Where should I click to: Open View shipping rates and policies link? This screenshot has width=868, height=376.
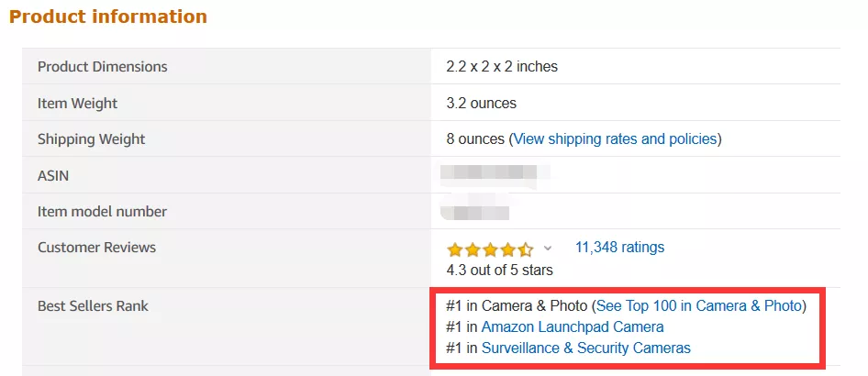(x=615, y=139)
